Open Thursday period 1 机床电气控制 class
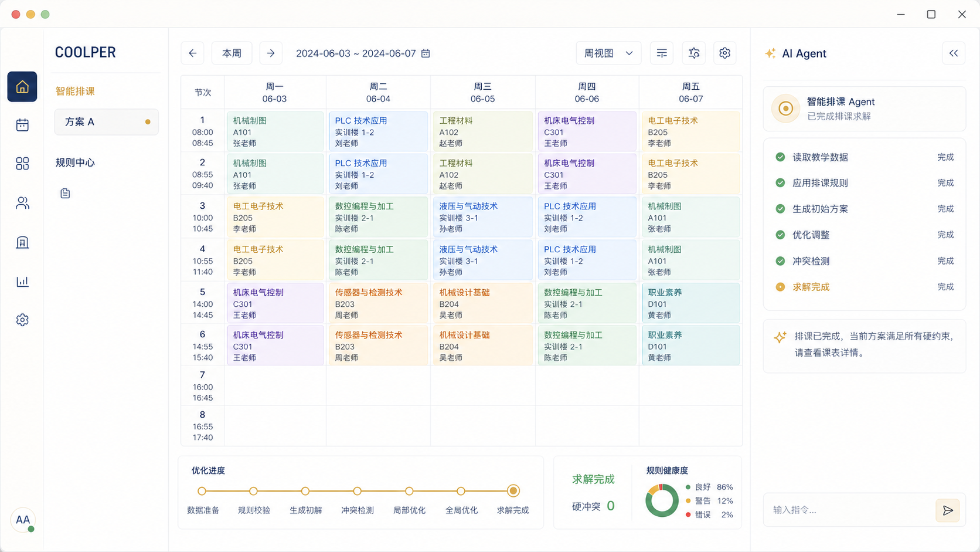980x552 pixels. tap(587, 131)
